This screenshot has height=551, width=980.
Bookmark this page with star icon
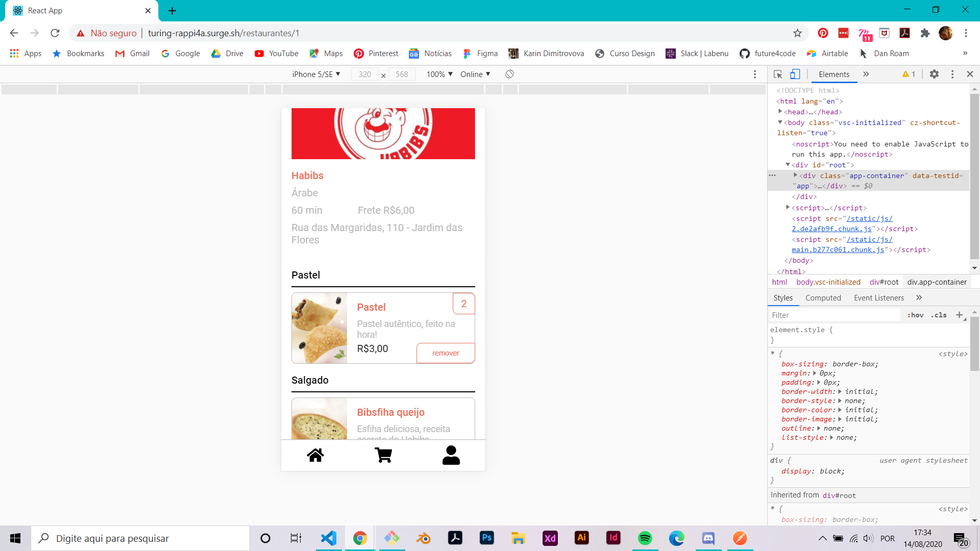(797, 33)
